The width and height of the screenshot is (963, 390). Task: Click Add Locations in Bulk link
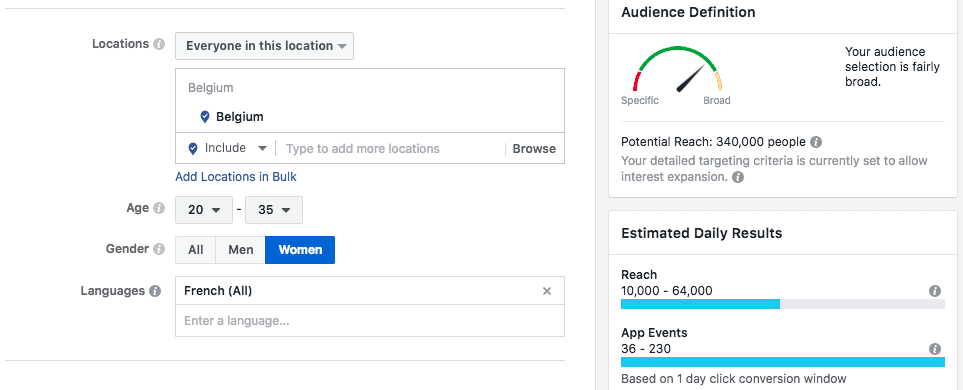coord(236,177)
